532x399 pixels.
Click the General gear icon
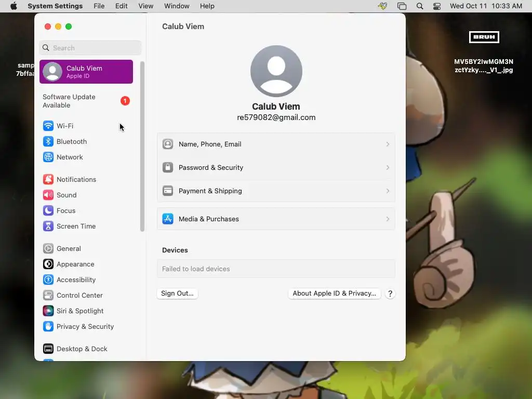[48, 249]
